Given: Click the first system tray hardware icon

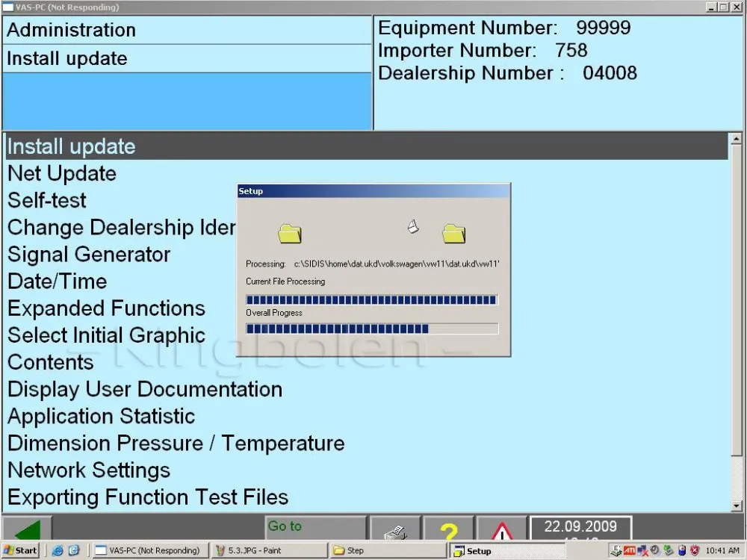Looking at the screenshot, I should (616, 551).
